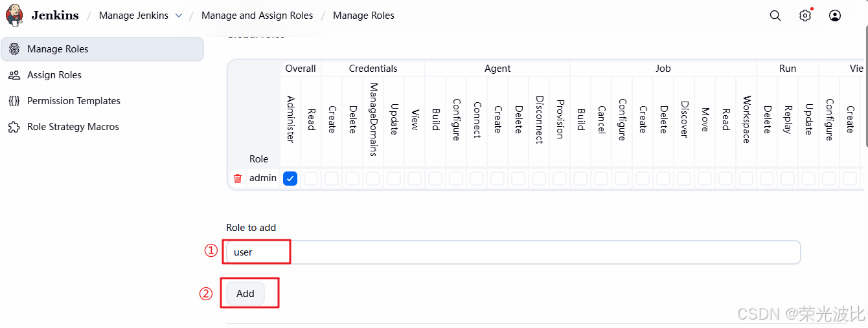Image resolution: width=868 pixels, height=328 pixels.
Task: Check Agent Create for admin
Action: [x=497, y=179]
